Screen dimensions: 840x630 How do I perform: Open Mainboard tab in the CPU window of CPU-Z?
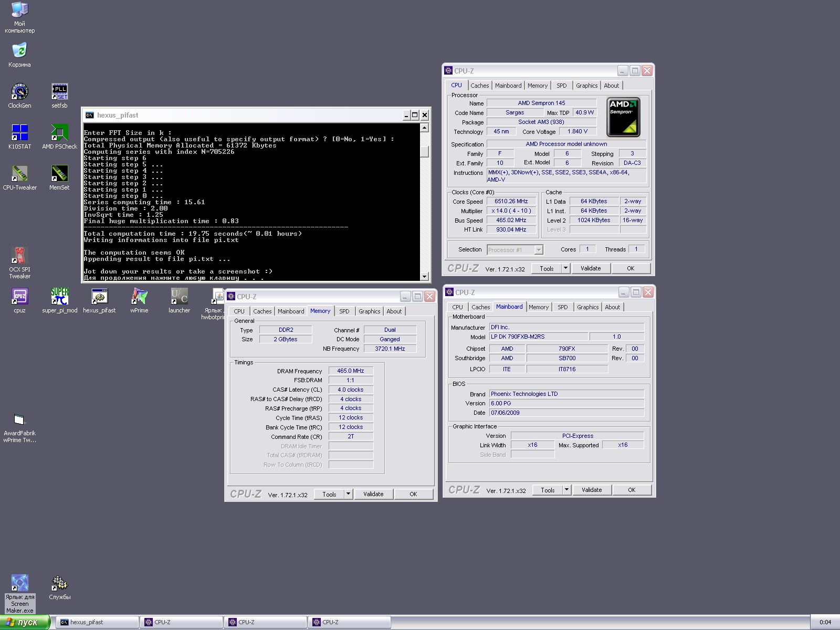pyautogui.click(x=508, y=86)
